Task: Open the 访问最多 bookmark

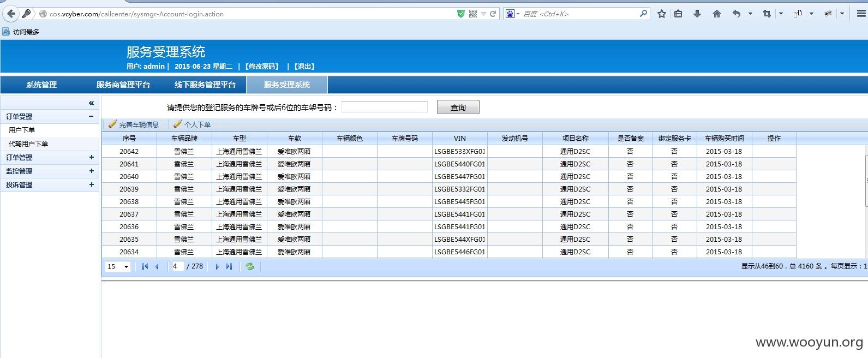Action: [x=21, y=32]
